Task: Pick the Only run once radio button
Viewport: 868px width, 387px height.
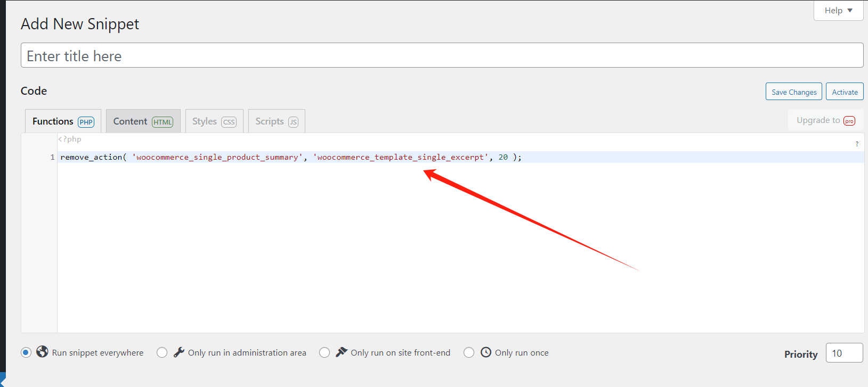Action: pos(469,352)
